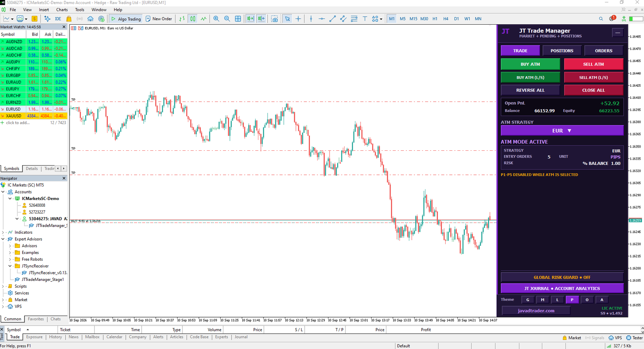Switch chart to bar chart type

tap(182, 19)
